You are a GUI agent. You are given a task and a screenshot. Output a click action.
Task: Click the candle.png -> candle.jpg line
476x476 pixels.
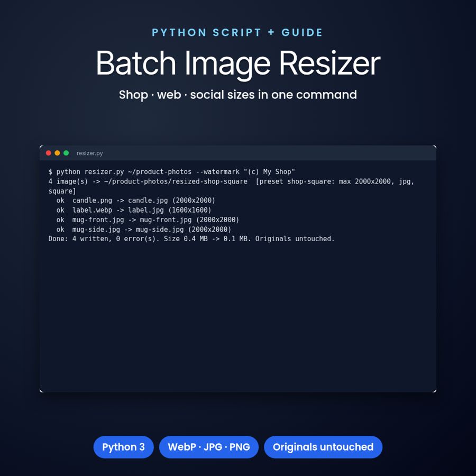(136, 200)
